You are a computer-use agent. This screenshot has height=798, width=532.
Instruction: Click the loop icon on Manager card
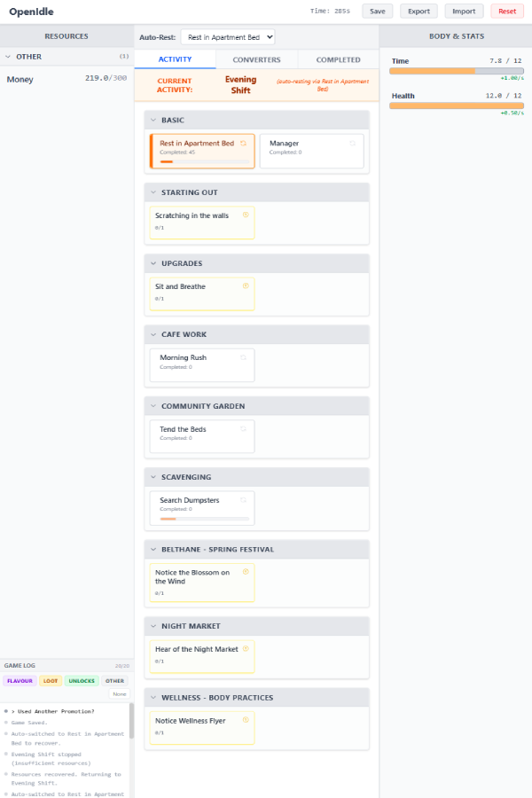352,144
